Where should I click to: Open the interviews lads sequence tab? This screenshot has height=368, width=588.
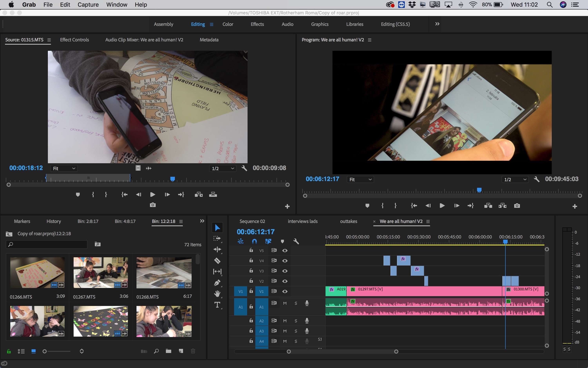click(302, 221)
